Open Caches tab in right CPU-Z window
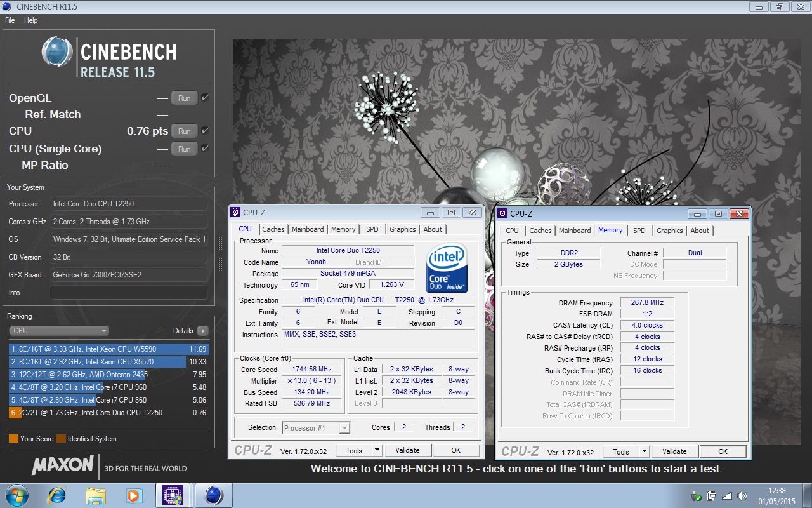 click(x=540, y=231)
